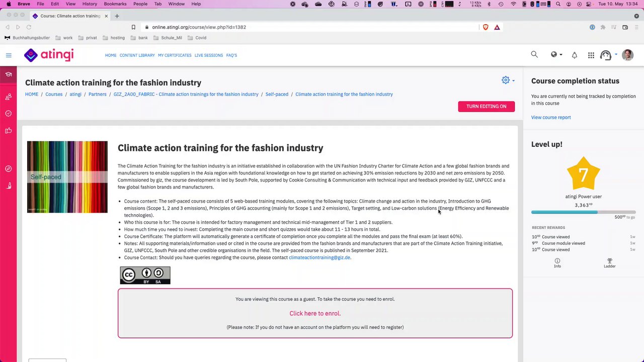Click the checkmark circle sidebar icon

[x=9, y=114]
